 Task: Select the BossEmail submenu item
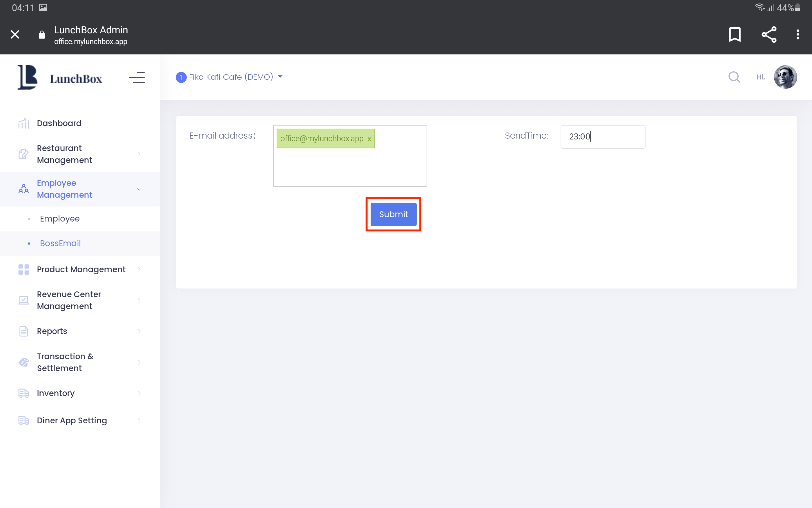coord(61,243)
